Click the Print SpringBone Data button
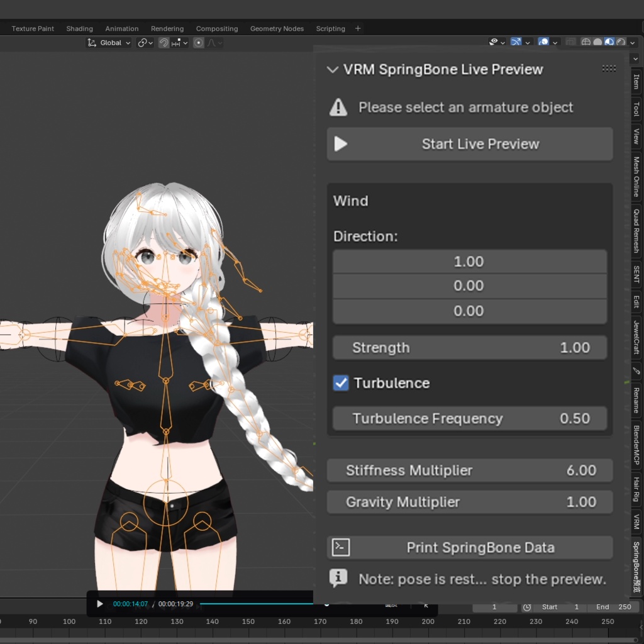This screenshot has height=644, width=644. (470, 548)
